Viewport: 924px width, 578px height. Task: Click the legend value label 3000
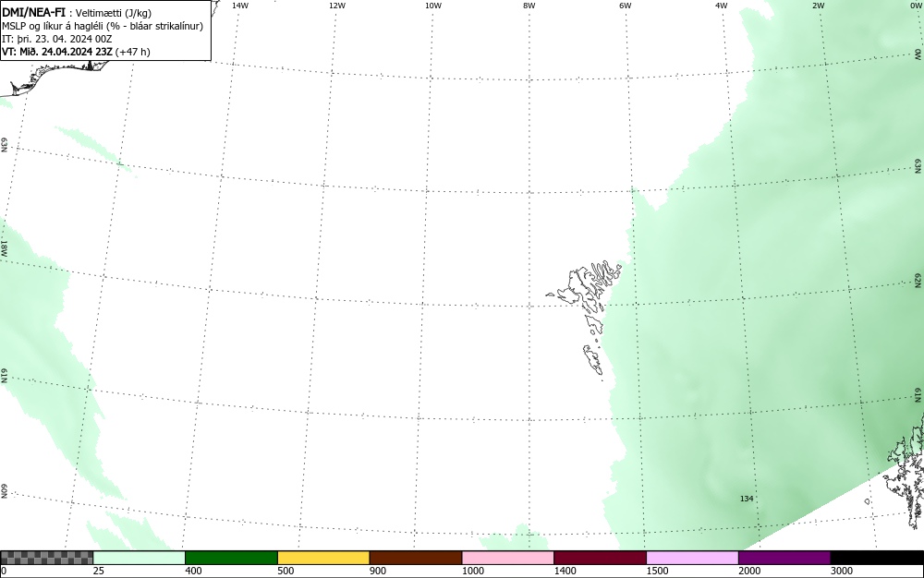[842, 571]
